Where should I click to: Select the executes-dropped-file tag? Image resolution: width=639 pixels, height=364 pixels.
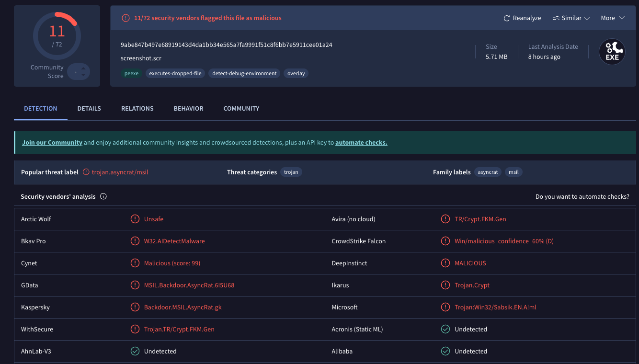[175, 73]
